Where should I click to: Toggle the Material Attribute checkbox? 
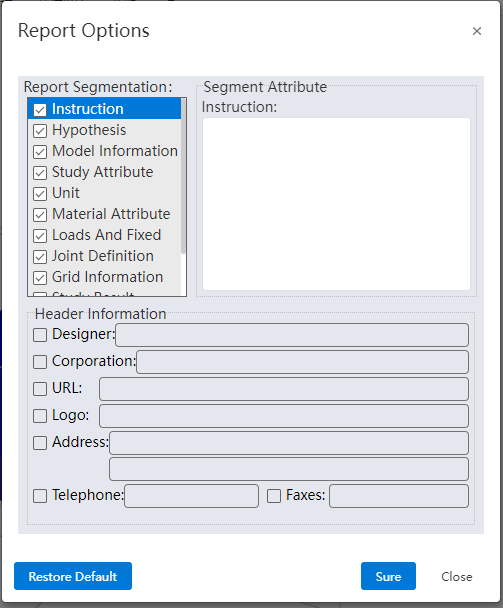click(40, 214)
